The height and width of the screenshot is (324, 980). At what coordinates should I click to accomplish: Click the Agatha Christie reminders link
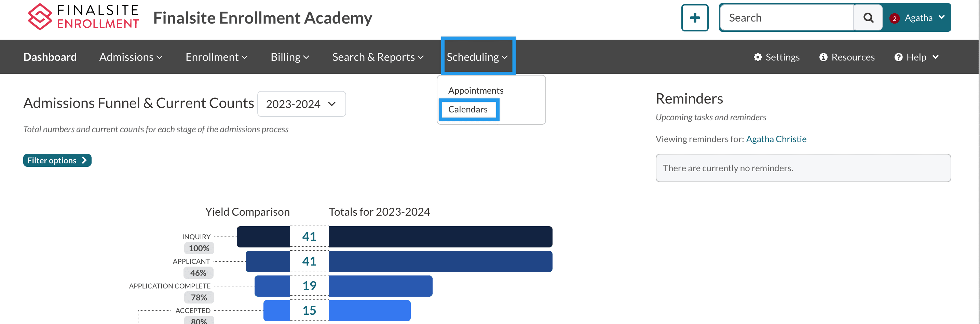click(776, 139)
